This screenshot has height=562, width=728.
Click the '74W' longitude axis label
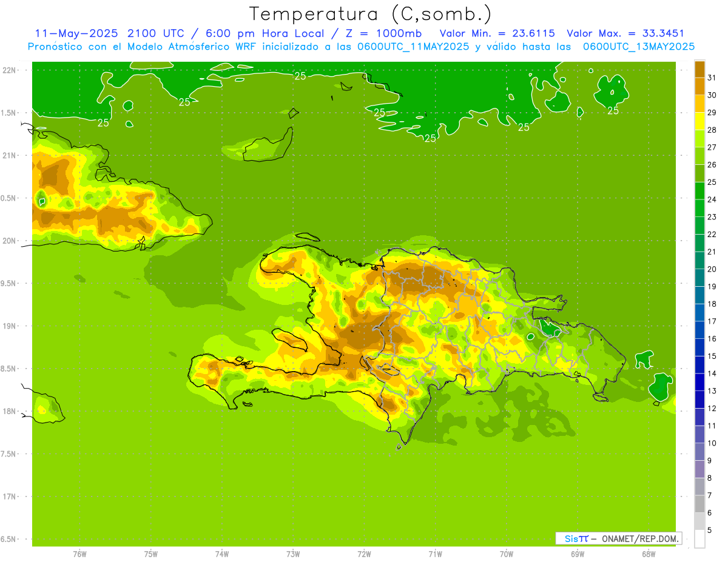(x=222, y=554)
